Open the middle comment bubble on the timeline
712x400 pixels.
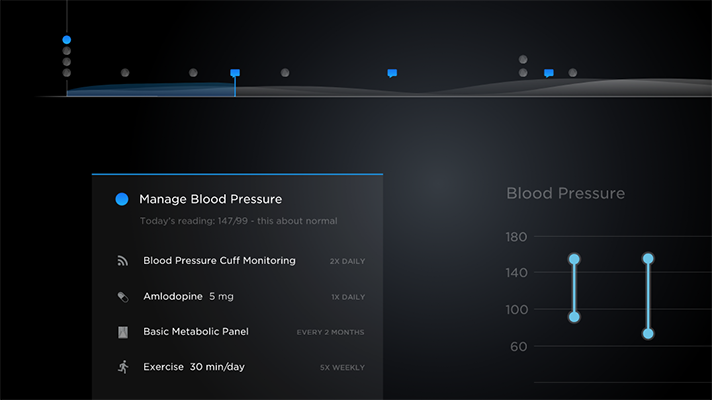click(392, 73)
